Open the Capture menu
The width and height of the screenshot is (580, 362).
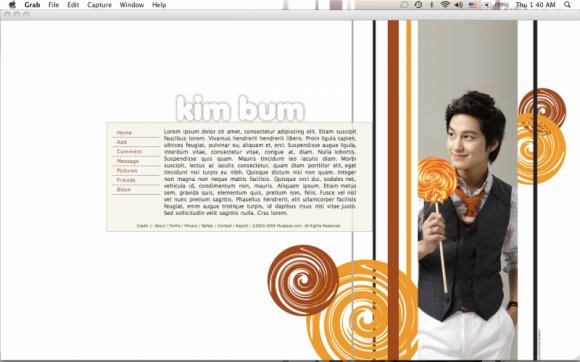[x=99, y=5]
